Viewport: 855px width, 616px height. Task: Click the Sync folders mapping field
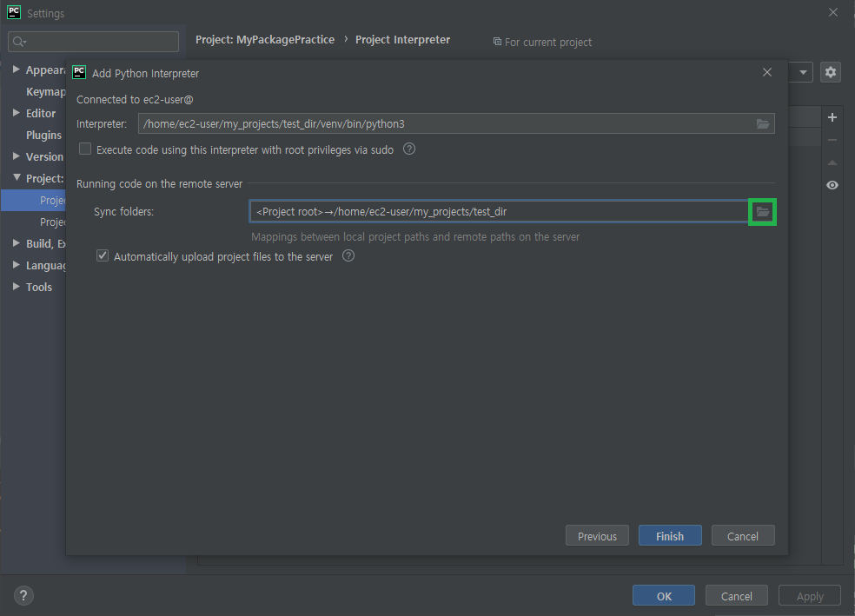click(499, 211)
